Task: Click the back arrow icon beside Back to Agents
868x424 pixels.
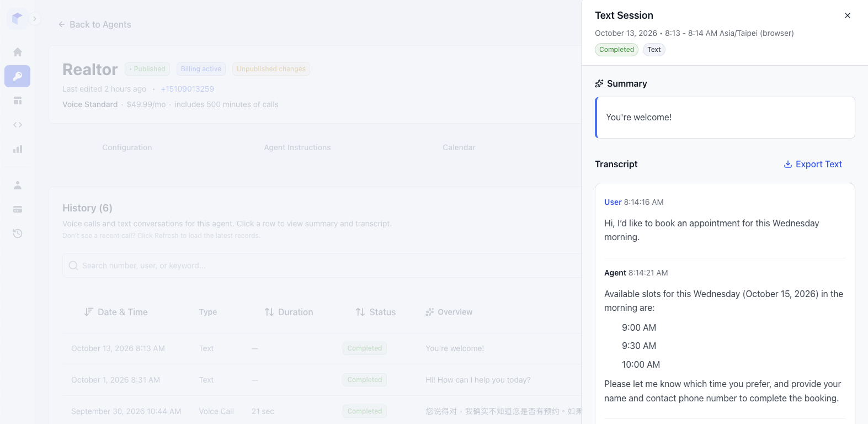Action: [62, 24]
